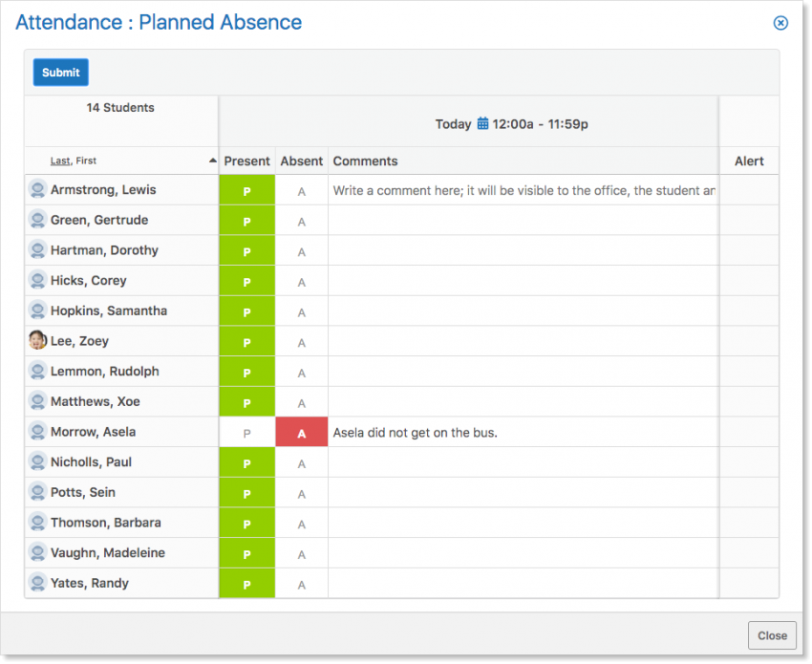
Task: Click the avatar icon beside Armstrong, Lewis
Action: pyautogui.click(x=37, y=189)
